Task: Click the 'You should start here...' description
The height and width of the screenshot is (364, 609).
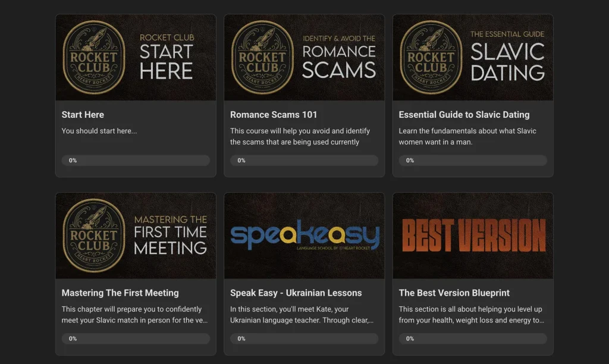Action: (x=99, y=131)
